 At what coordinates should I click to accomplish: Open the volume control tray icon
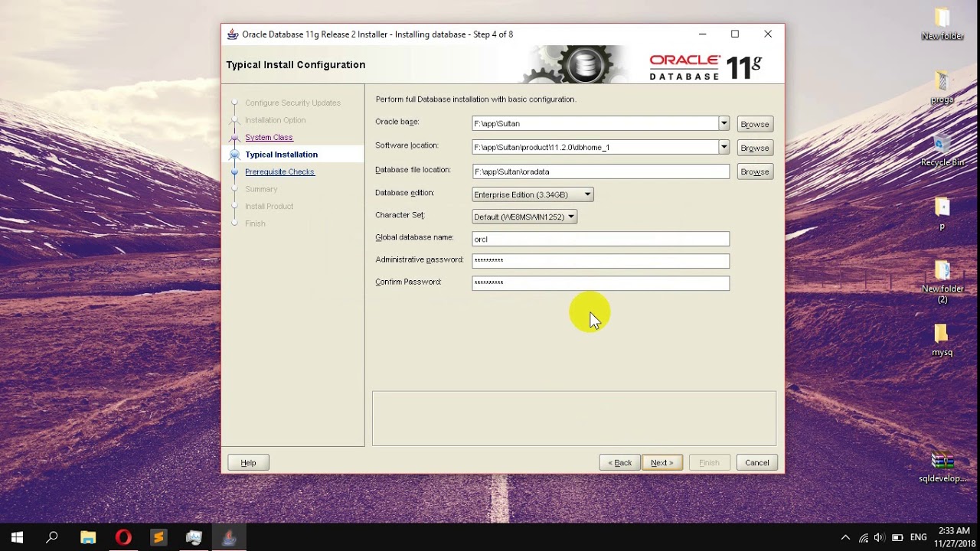pos(880,537)
